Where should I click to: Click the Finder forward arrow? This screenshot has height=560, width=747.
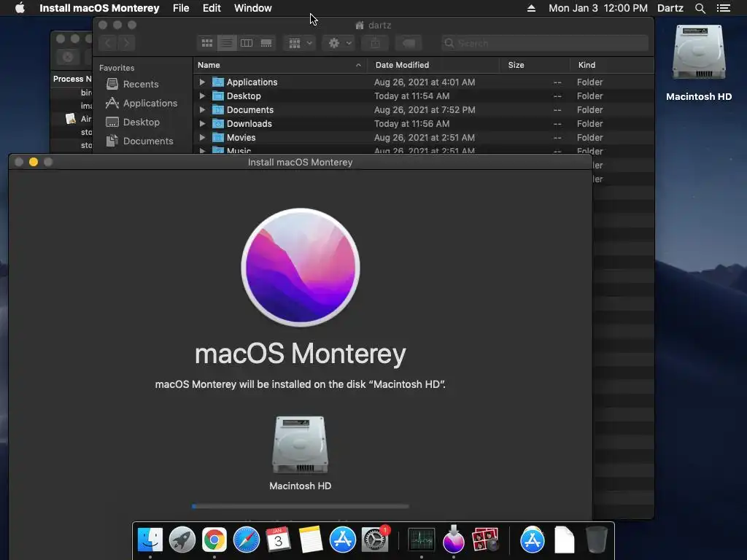[126, 43]
